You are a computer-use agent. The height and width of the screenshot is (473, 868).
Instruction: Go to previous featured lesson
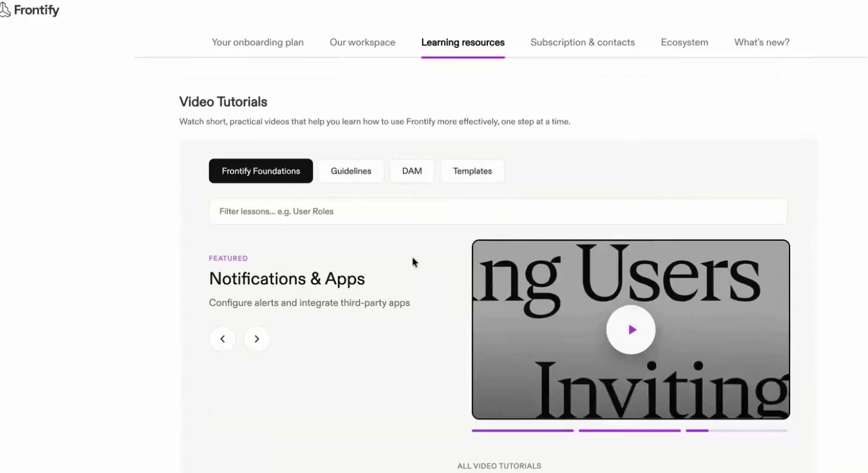pyautogui.click(x=222, y=339)
